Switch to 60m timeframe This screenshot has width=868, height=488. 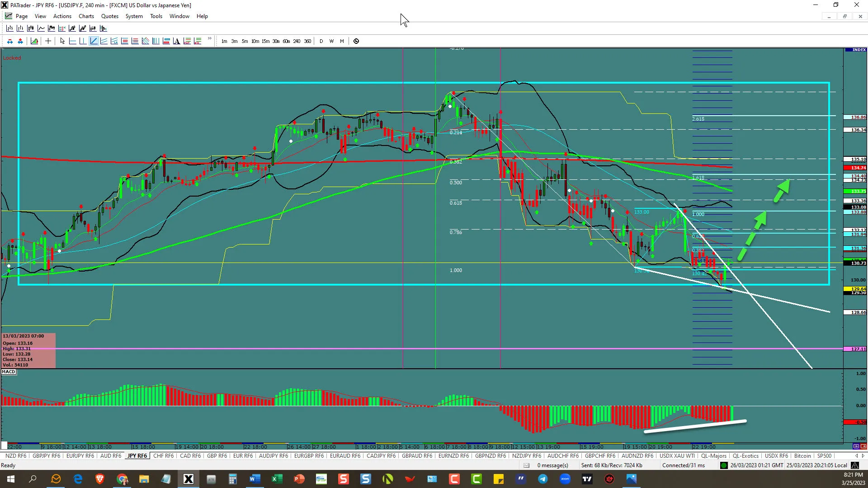[286, 41]
